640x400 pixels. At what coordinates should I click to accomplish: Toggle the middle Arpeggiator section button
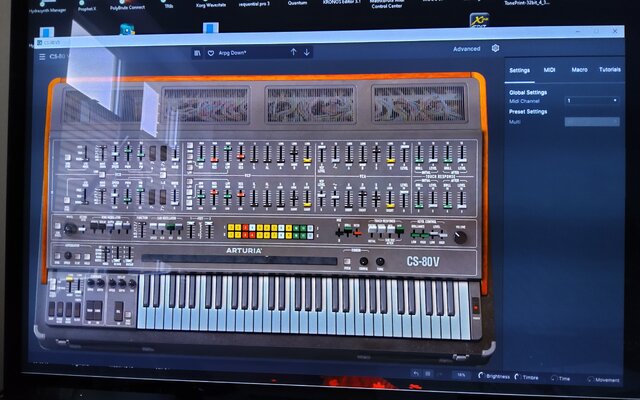(77, 256)
